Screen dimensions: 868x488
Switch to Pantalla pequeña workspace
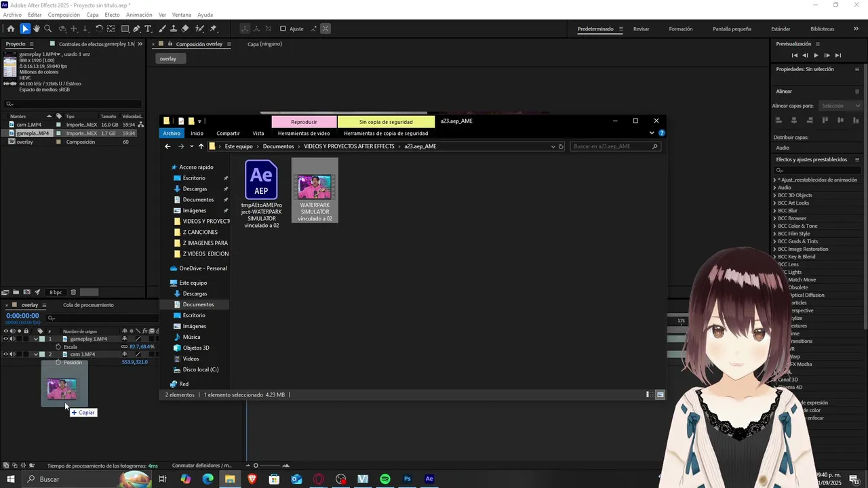point(732,29)
